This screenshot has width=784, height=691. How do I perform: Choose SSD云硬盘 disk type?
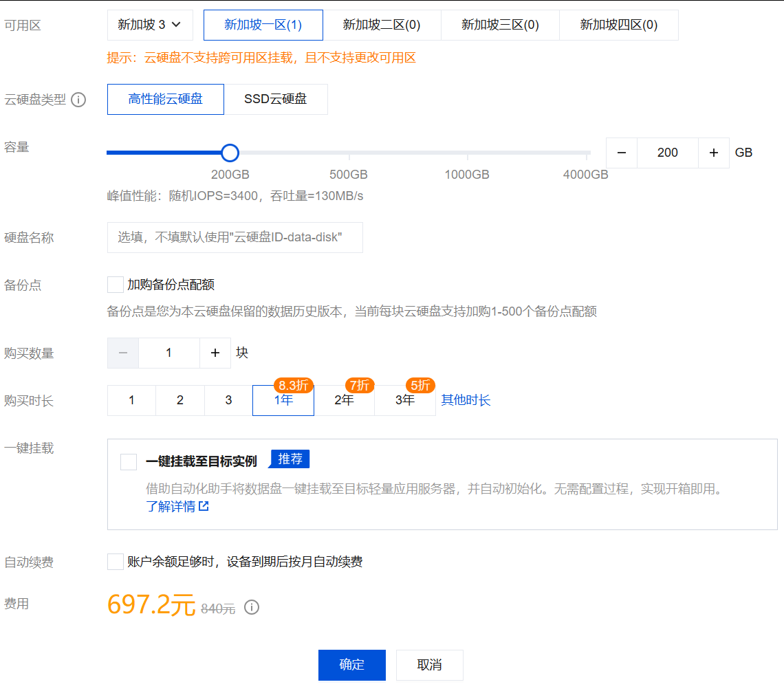pos(276,99)
